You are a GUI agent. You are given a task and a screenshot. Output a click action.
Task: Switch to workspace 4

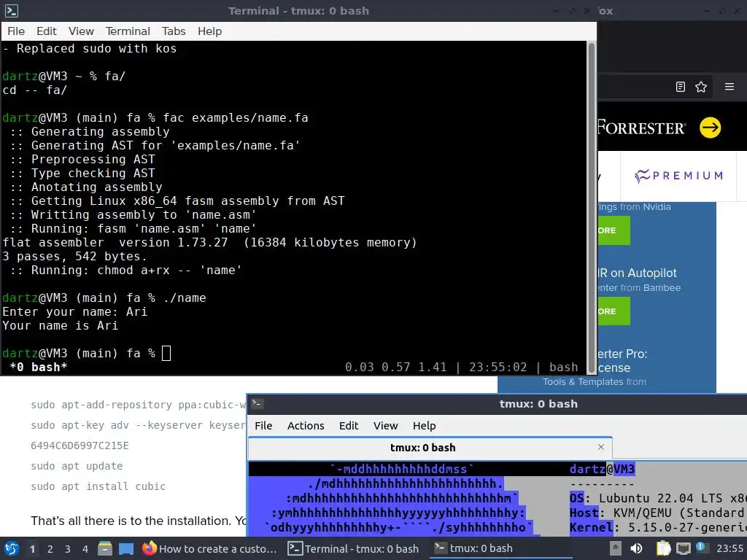tap(85, 549)
